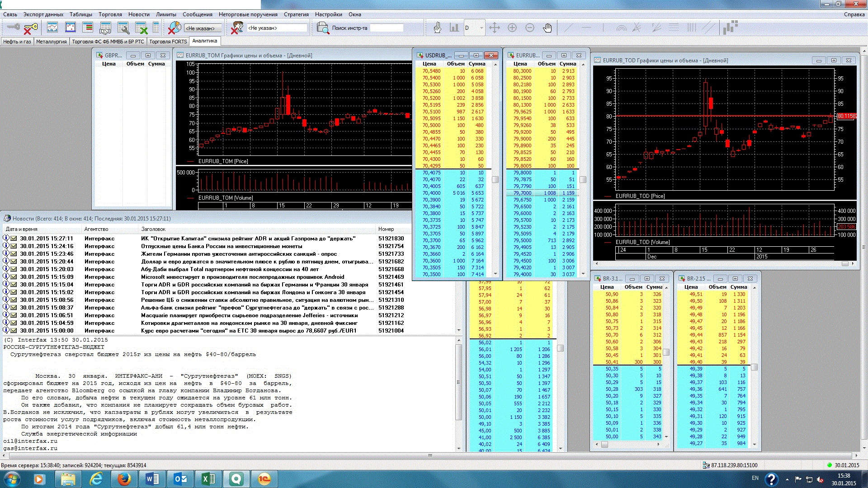Open the 'Справка' menu
868x488 pixels.
854,14
